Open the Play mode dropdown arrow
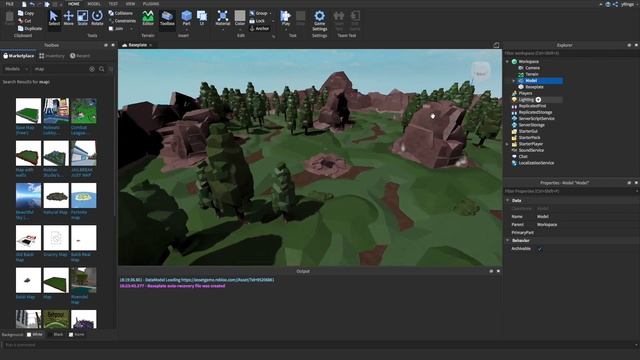Image resolution: width=640 pixels, height=360 pixels. point(286,29)
